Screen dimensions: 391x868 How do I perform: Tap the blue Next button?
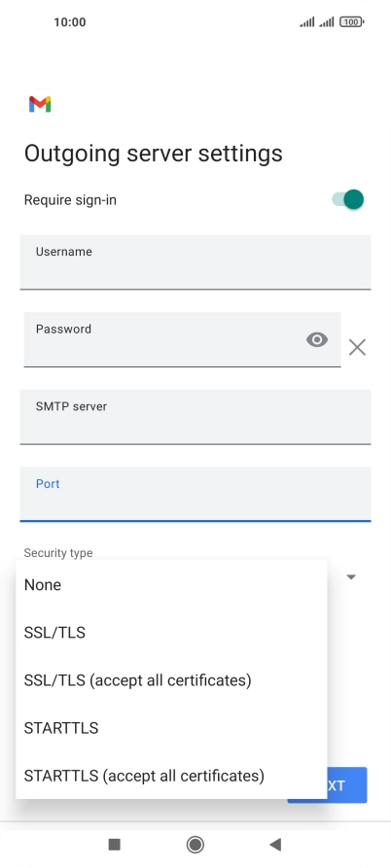click(x=346, y=785)
